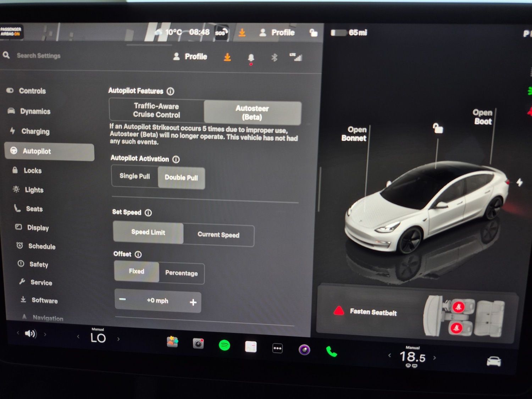
Task: Increase speed offset with the plus stepper
Action: click(x=193, y=302)
